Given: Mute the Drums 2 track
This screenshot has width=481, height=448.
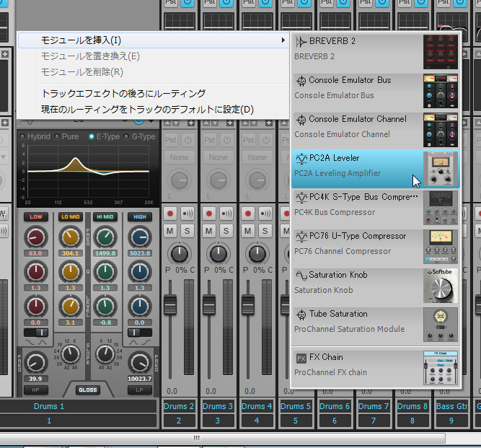Looking at the screenshot, I should pyautogui.click(x=170, y=231).
